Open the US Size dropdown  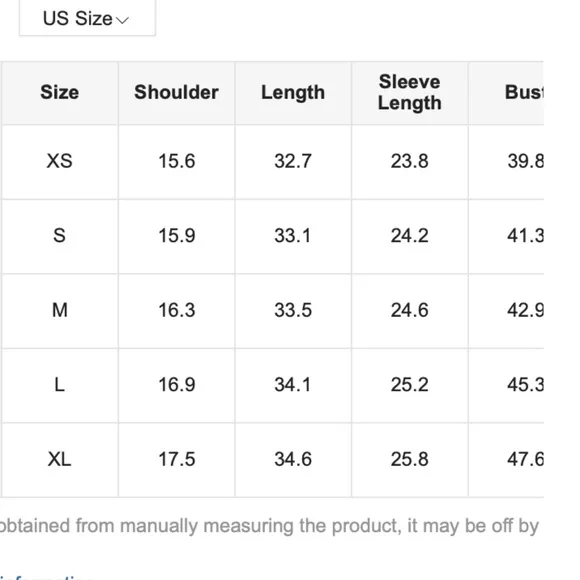(87, 18)
